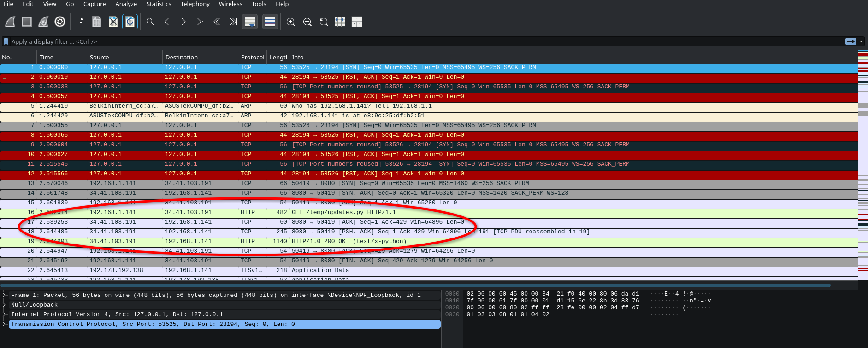This screenshot has width=868, height=348.
Task: Open the Analyze menu
Action: tap(126, 4)
